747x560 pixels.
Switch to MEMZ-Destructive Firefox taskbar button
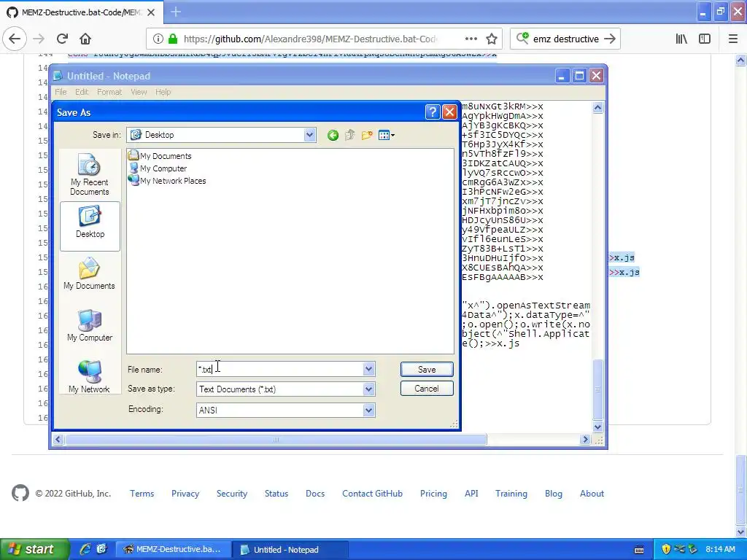point(172,550)
